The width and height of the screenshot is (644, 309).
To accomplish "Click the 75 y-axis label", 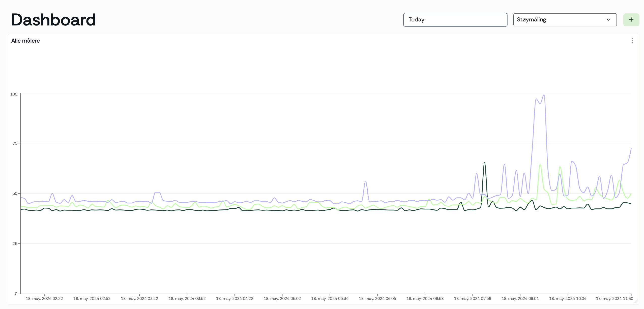I will 15,143.
